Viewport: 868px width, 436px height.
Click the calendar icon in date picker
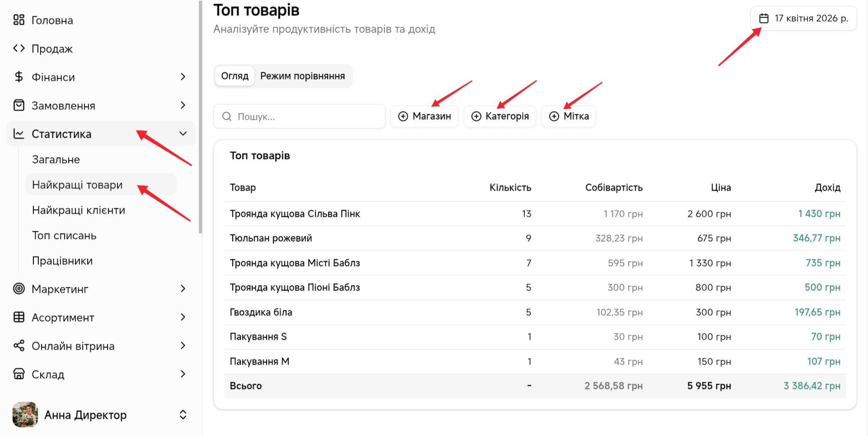(764, 19)
